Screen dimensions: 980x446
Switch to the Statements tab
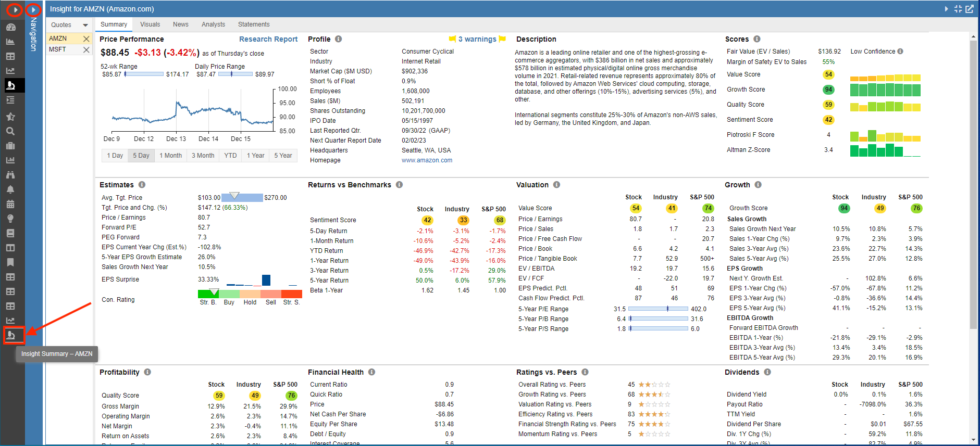tap(254, 24)
